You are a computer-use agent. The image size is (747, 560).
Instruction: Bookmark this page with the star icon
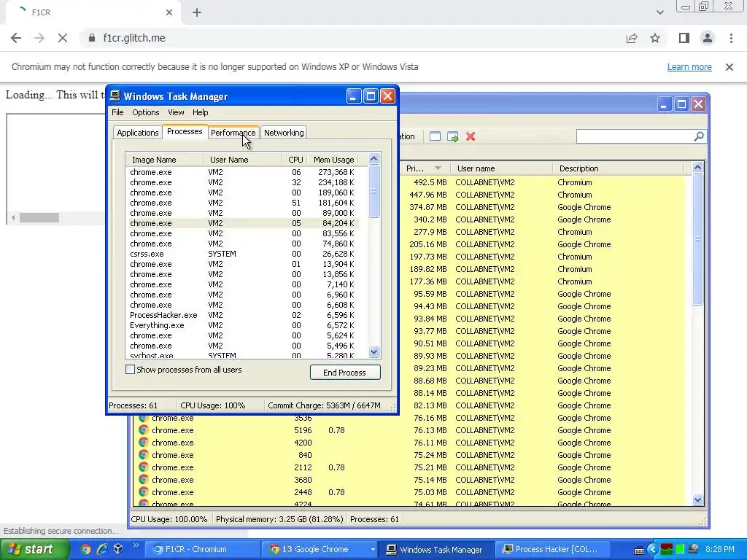click(655, 38)
